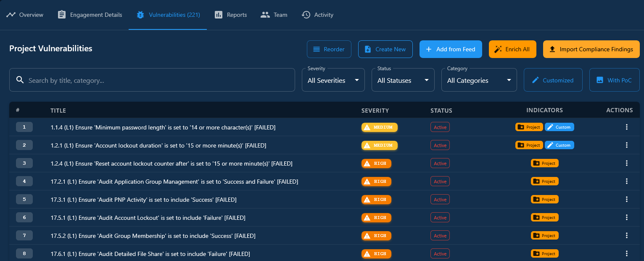
Task: Open finding 17.3.1 Audit PNP Activity
Action: point(144,199)
